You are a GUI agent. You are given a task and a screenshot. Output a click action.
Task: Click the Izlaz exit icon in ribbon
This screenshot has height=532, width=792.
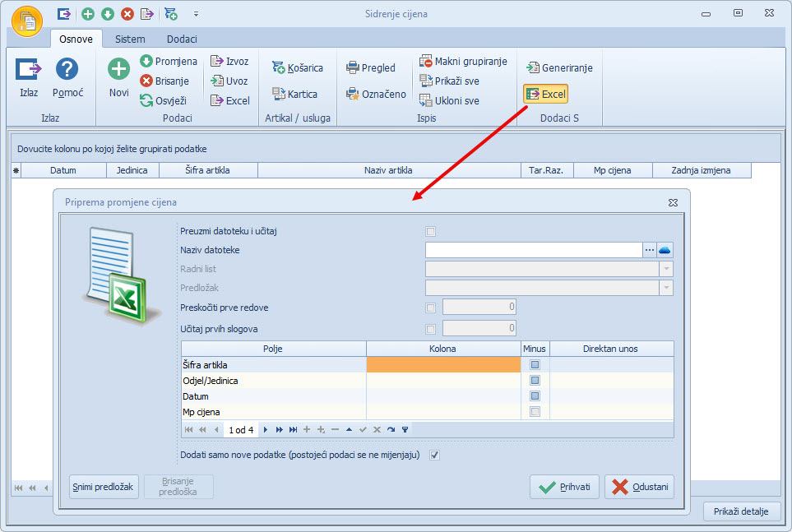[x=29, y=70]
